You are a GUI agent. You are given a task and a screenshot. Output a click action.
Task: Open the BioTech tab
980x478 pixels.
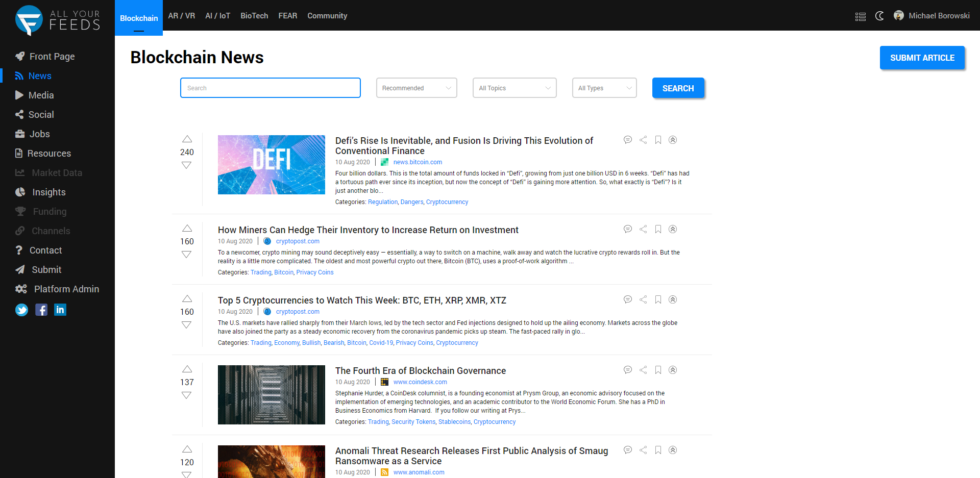254,16
